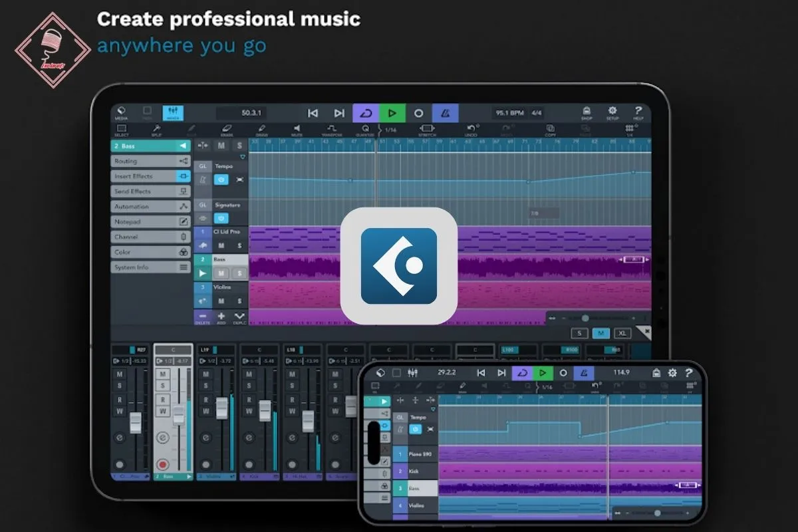
Task: Open the MEDIA browser on the tablet
Action: click(x=121, y=113)
